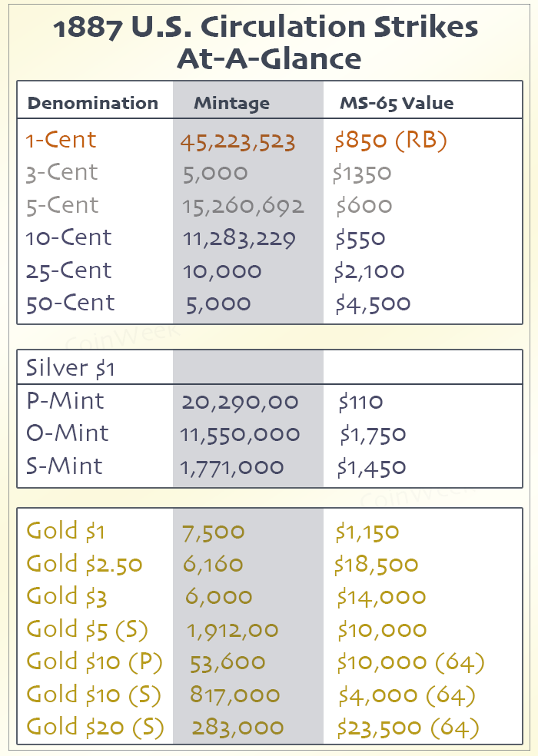Click the $850 (RB) value
The image size is (538, 756).
click(x=391, y=141)
